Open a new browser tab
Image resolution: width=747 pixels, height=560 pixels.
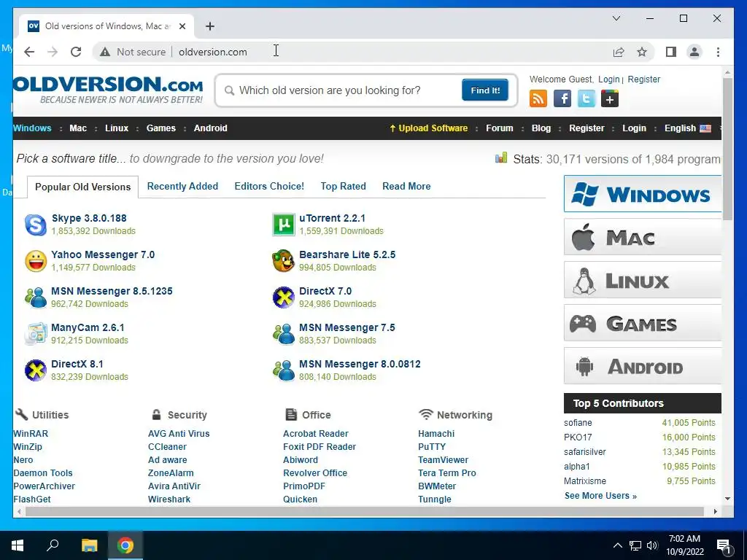point(209,26)
